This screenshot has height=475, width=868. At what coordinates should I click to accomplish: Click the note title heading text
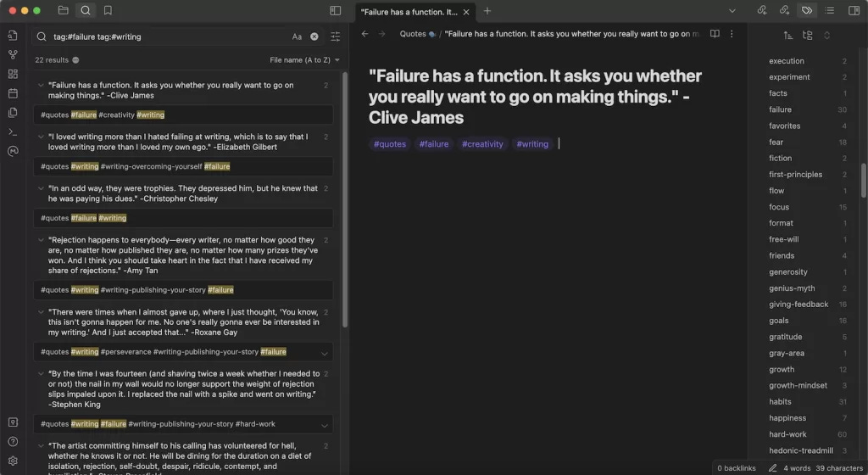point(535,97)
